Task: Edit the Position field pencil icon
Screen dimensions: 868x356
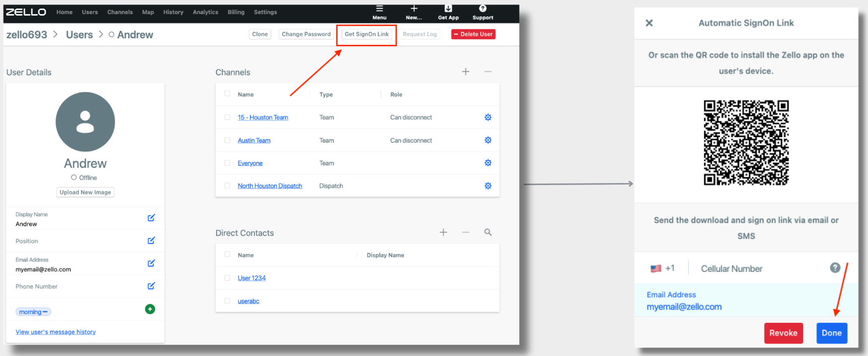Action: (151, 241)
